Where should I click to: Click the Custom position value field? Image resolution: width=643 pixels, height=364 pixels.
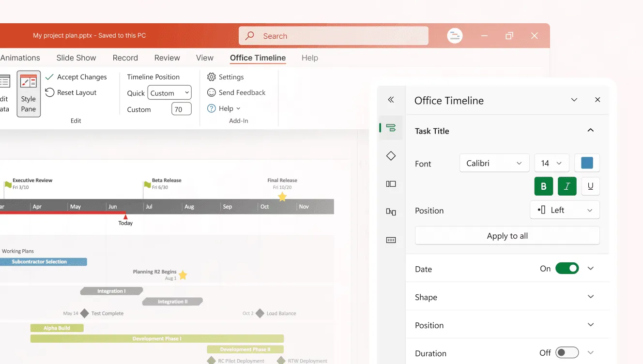pyautogui.click(x=182, y=109)
